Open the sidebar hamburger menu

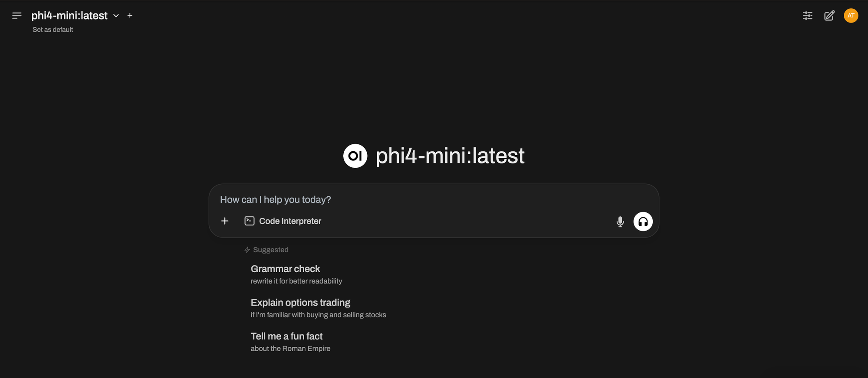pos(17,16)
